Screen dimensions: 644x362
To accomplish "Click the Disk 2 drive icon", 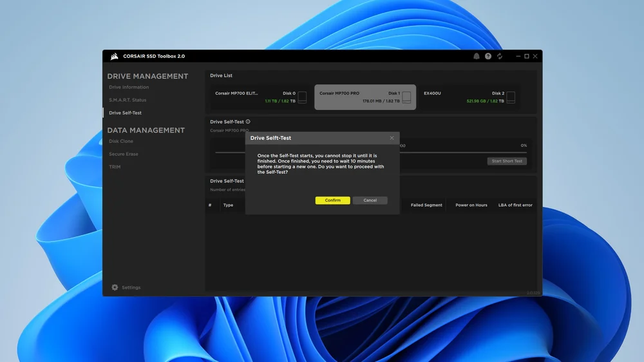I will [511, 97].
